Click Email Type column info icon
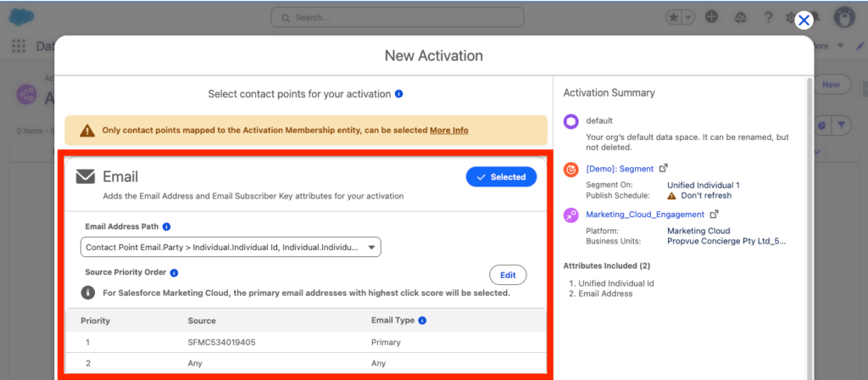Image resolution: width=868 pixels, height=380 pixels. pos(422,321)
